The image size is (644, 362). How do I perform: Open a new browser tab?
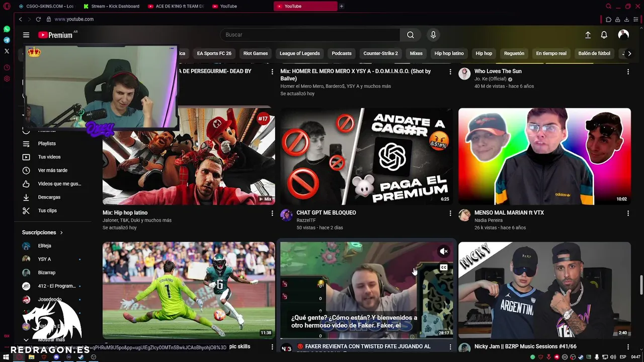(x=342, y=6)
